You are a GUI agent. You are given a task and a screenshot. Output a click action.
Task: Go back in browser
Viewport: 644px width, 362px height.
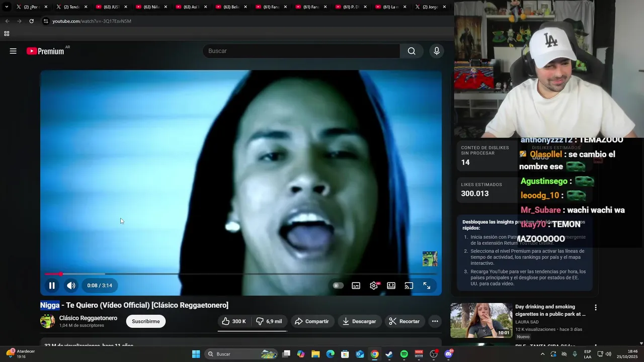7,21
